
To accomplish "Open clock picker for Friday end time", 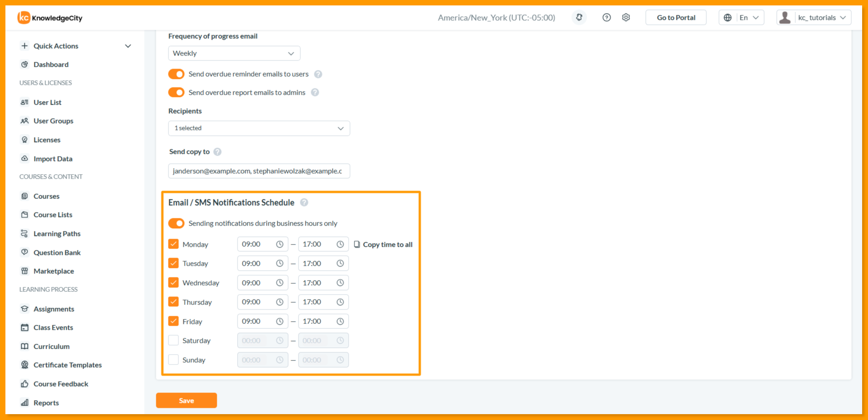I will 340,321.
